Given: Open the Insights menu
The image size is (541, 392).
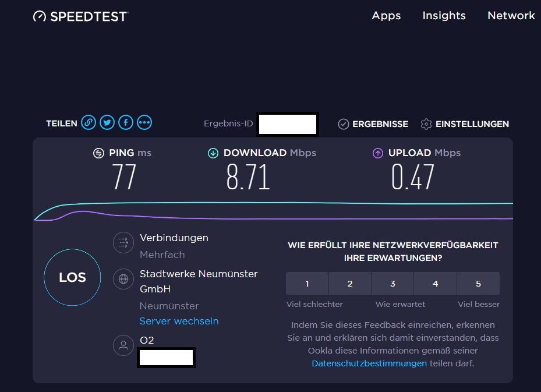Looking at the screenshot, I should click(x=444, y=16).
